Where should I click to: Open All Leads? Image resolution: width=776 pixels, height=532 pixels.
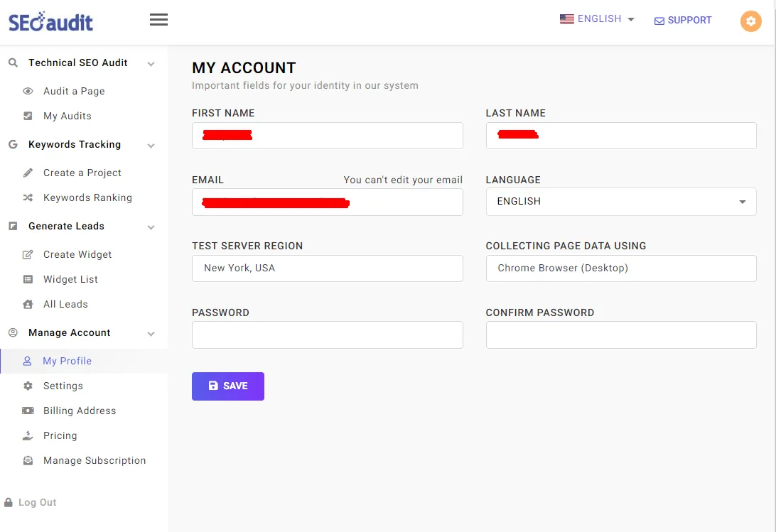click(x=65, y=304)
